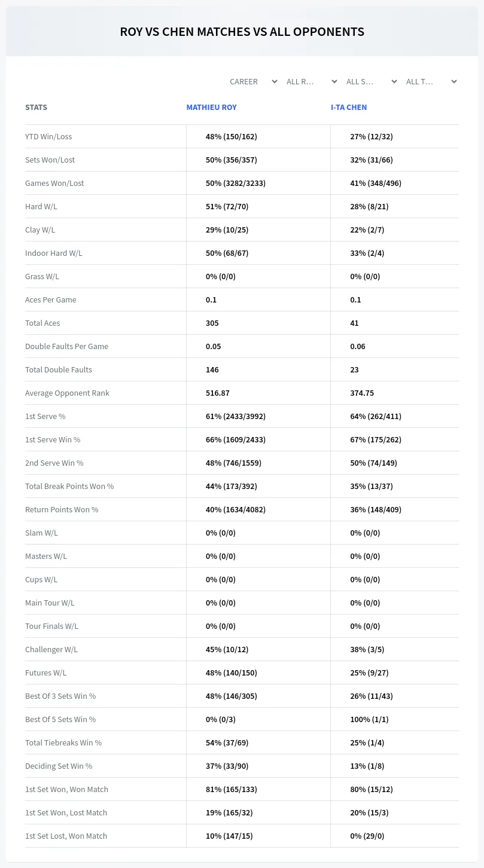Click Chen's Best Of 5 Sets value
484x868 pixels.
(x=369, y=719)
